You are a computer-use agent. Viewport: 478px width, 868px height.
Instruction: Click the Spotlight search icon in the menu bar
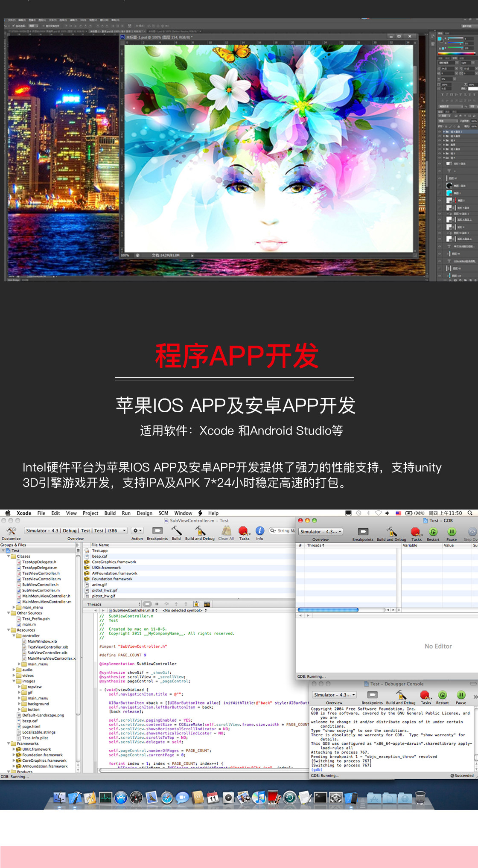pyautogui.click(x=470, y=513)
